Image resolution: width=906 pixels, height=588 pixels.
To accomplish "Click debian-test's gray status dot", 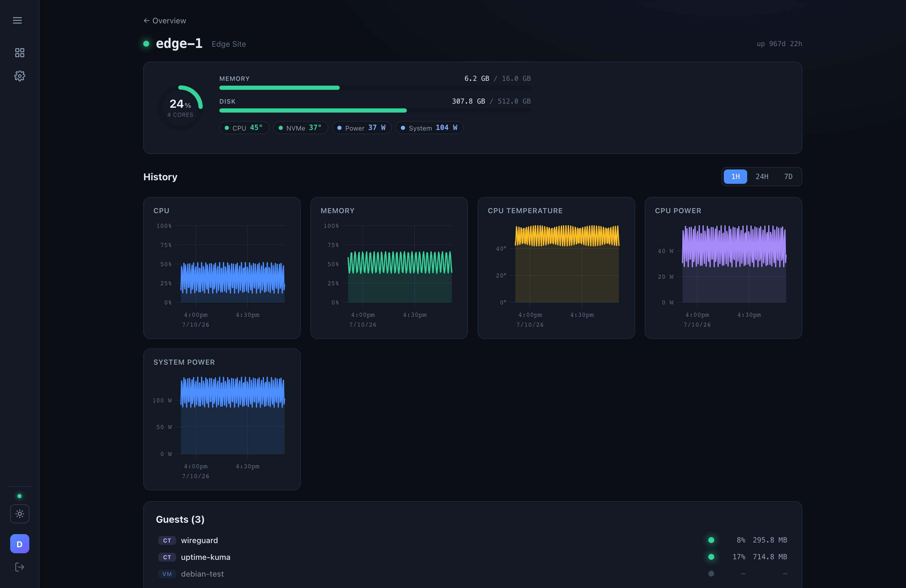I will [x=711, y=574].
